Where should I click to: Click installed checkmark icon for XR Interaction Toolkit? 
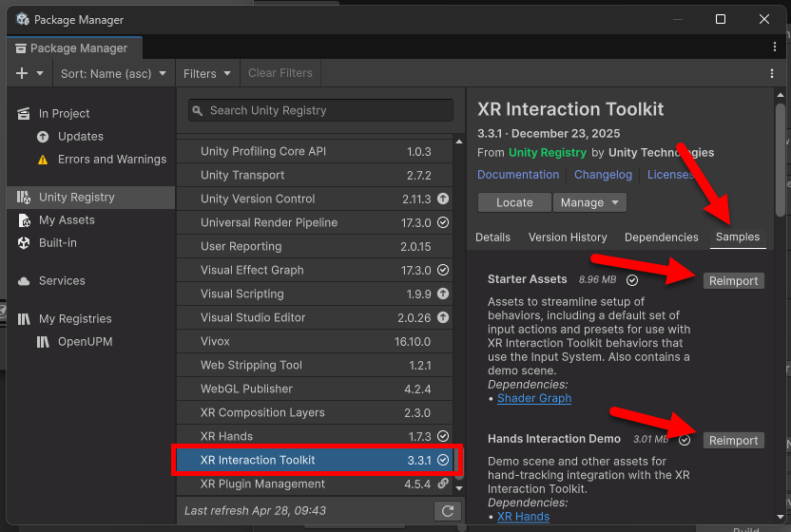point(443,460)
